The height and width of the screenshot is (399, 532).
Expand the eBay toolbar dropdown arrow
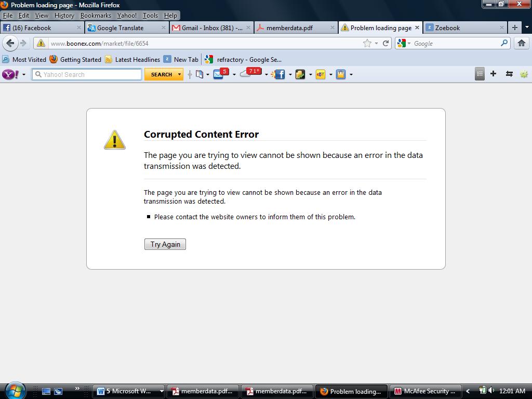pyautogui.click(x=331, y=75)
